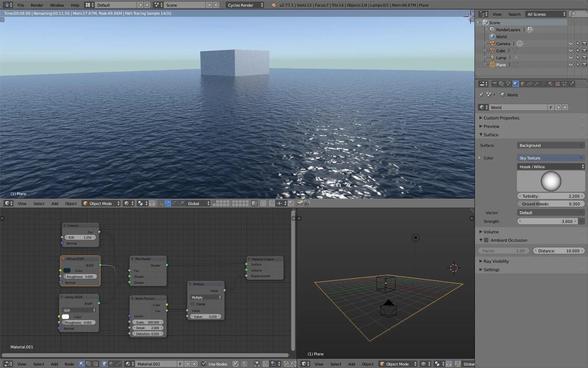Enable the Ambient Occlusion checkbox
588x368 pixels.
point(486,240)
